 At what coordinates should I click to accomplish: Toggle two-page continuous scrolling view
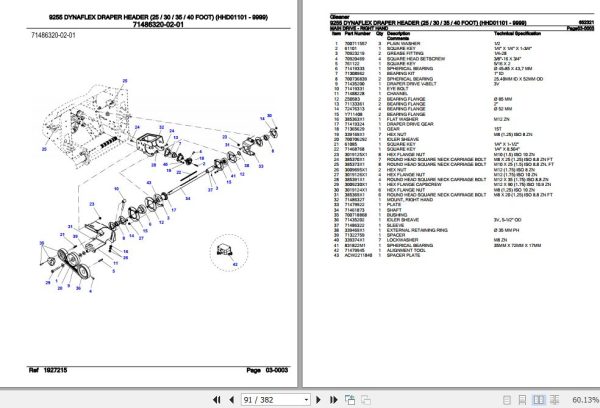coord(554,400)
